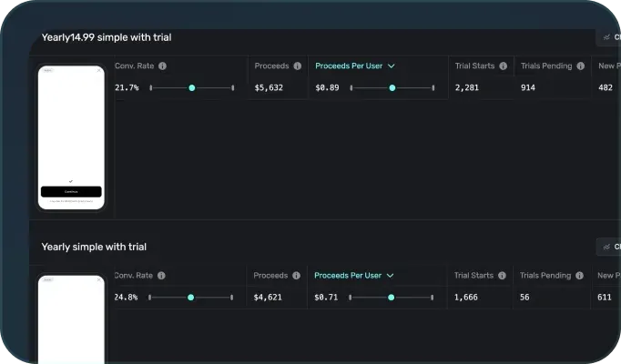Click the 24.8% conversion rate slider handle
621x364 pixels.
pyautogui.click(x=191, y=298)
